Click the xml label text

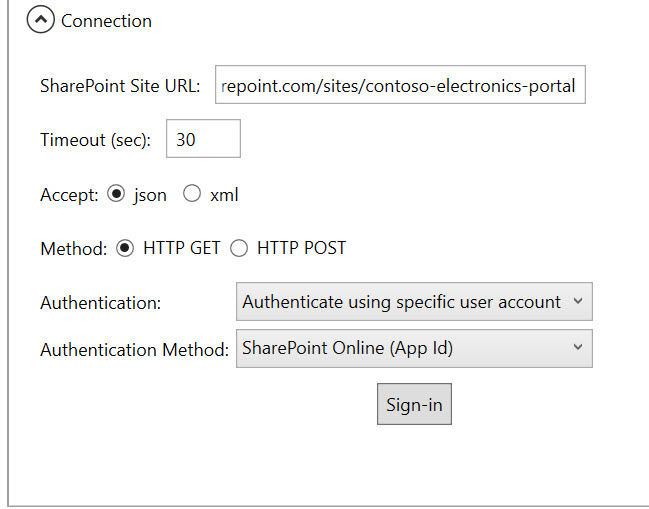pos(224,195)
